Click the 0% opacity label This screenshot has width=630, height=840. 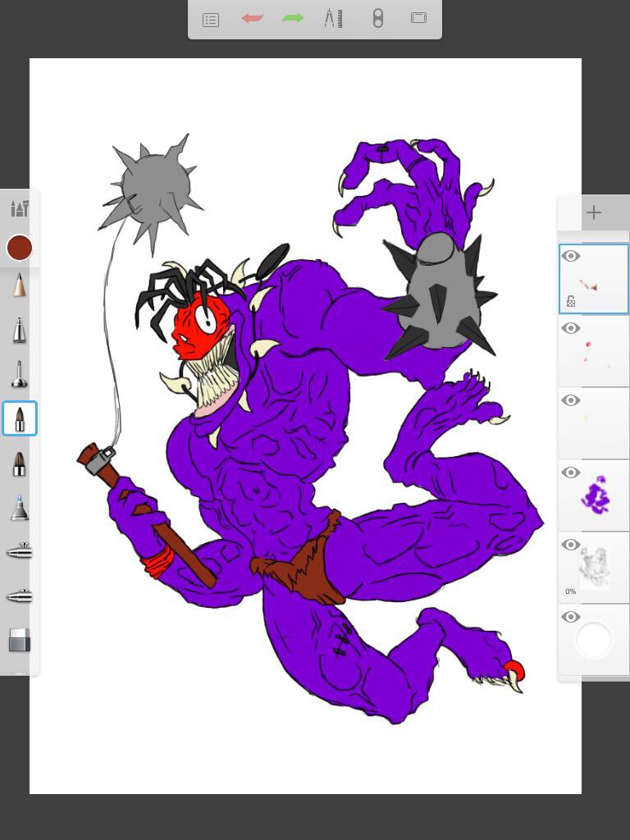pos(571,591)
